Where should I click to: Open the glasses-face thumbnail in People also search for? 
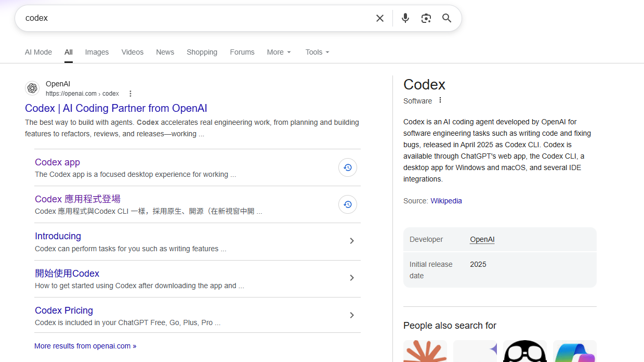[525, 351]
